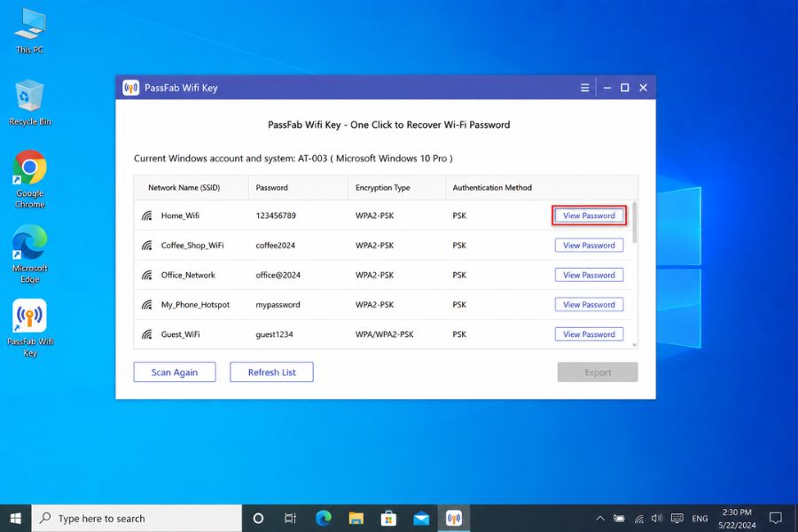Select Google Chrome desktop shortcut
Viewport: 798px width, 532px height.
tap(29, 179)
